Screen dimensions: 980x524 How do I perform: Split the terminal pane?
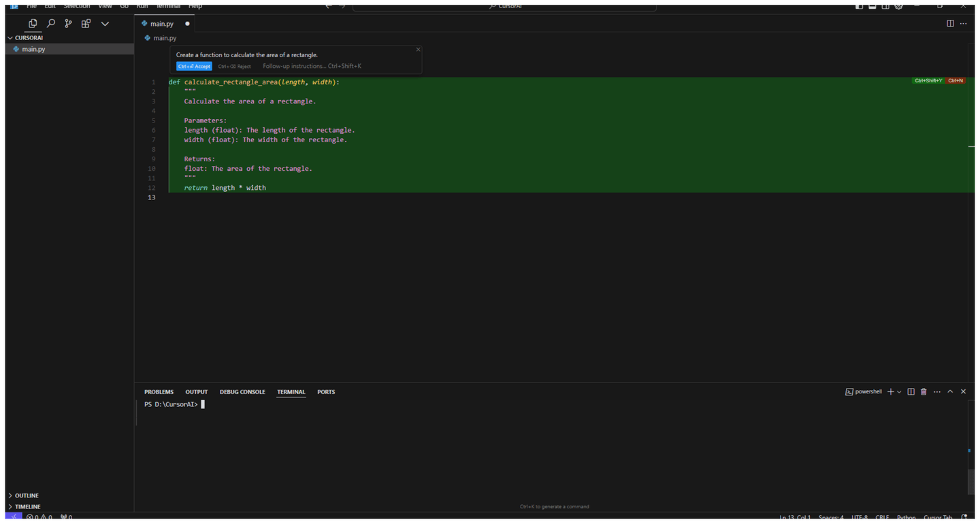911,392
